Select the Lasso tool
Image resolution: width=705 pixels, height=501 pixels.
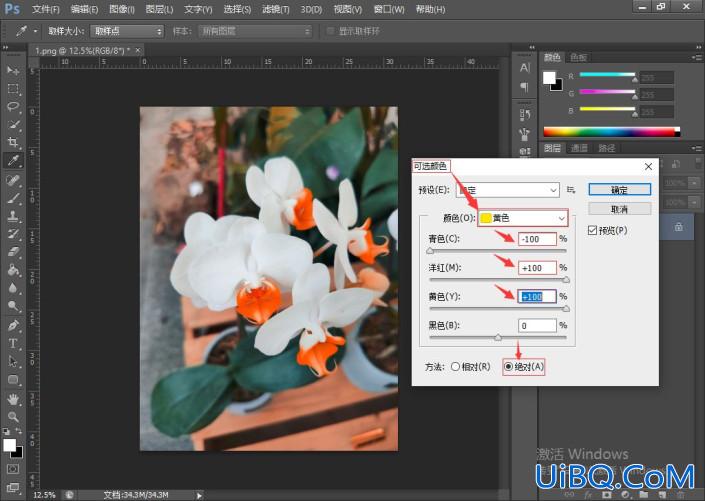coord(13,107)
